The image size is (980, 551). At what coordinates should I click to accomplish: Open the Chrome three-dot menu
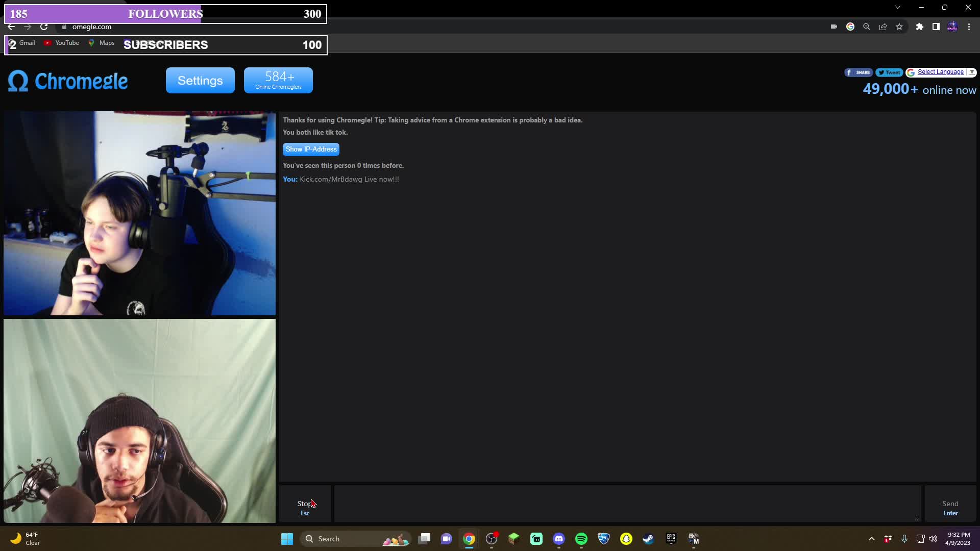969,27
